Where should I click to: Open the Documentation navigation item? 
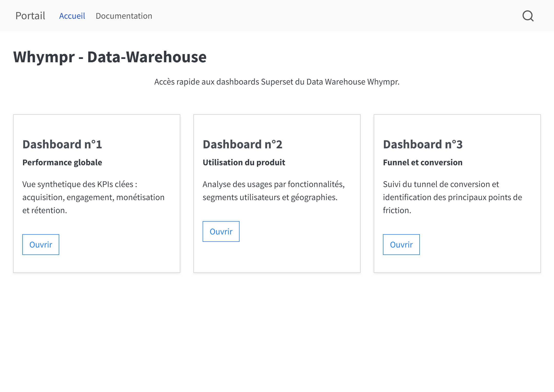124,16
